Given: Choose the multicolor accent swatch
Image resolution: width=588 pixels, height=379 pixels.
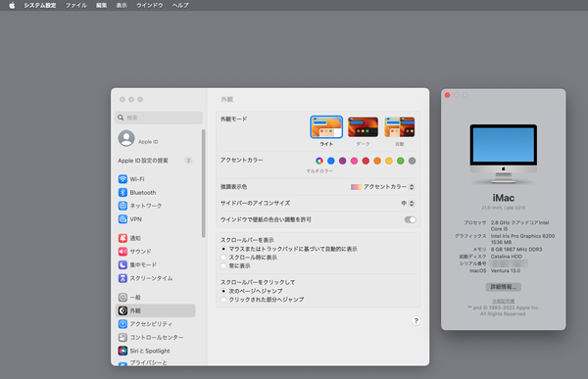Looking at the screenshot, I should tap(319, 161).
